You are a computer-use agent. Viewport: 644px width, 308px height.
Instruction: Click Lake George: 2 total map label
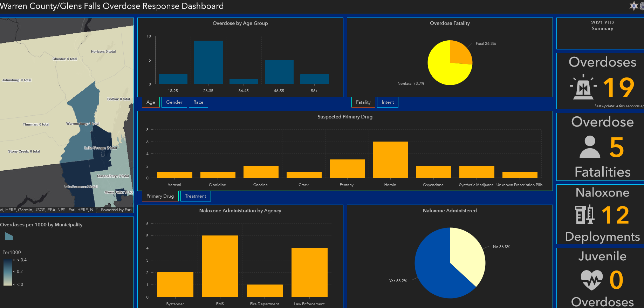(x=101, y=148)
